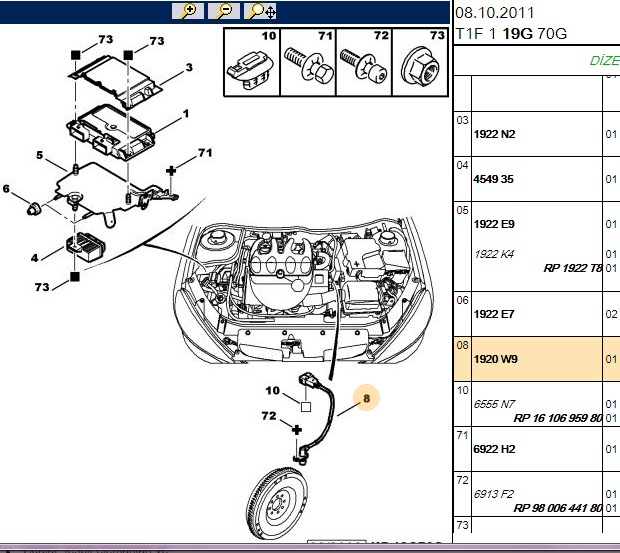The image size is (620, 553).
Task: Open the clip thumbnail labeled 10
Action: click(252, 62)
